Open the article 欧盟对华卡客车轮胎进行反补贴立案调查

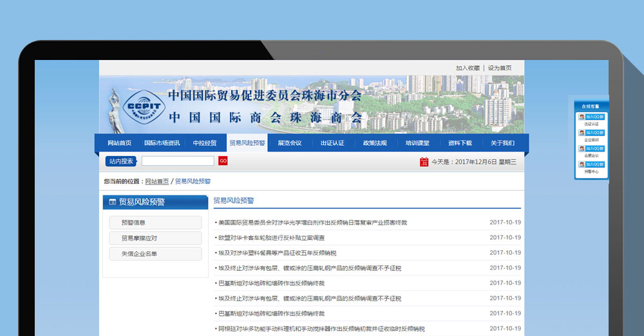[x=272, y=238]
